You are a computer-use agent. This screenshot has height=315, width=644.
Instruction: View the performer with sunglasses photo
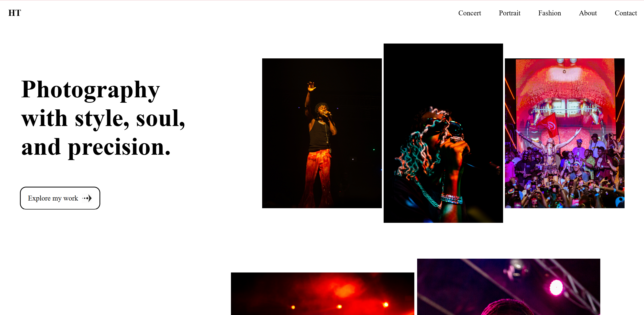tap(443, 133)
